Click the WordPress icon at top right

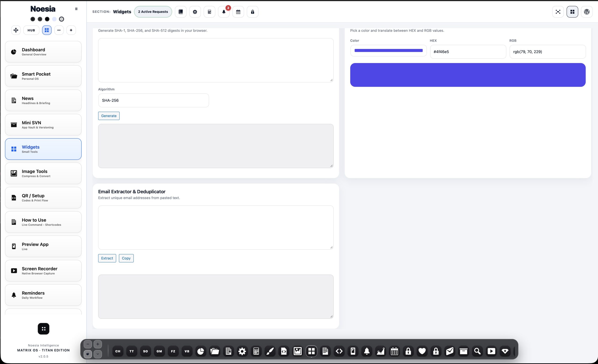(x=587, y=12)
